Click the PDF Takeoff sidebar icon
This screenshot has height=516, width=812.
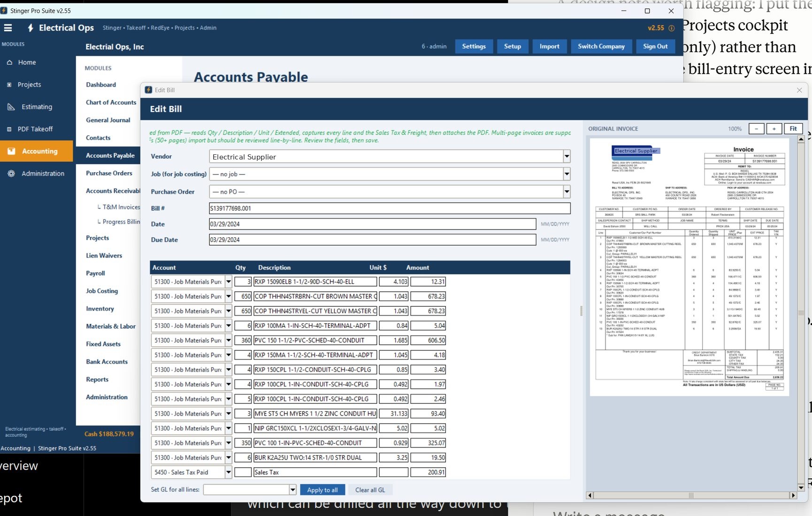point(9,129)
